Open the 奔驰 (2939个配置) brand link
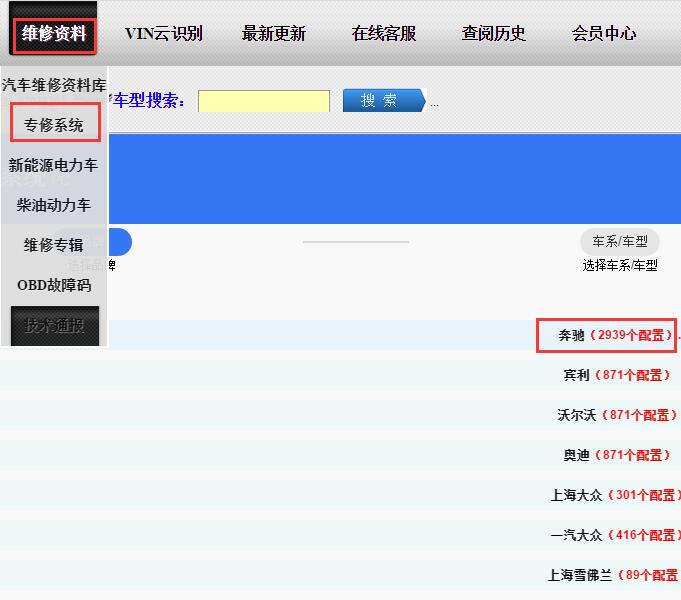Viewport: 681px width, 600px height. click(x=615, y=335)
